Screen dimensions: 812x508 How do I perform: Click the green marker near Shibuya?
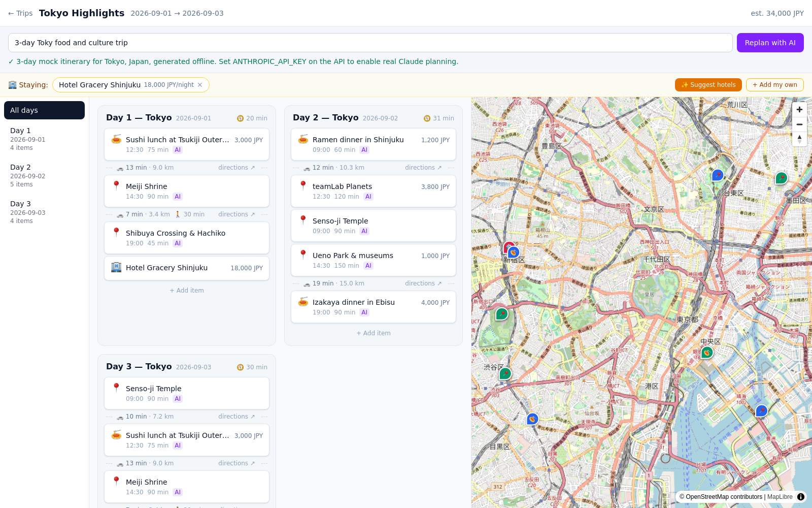tap(505, 374)
